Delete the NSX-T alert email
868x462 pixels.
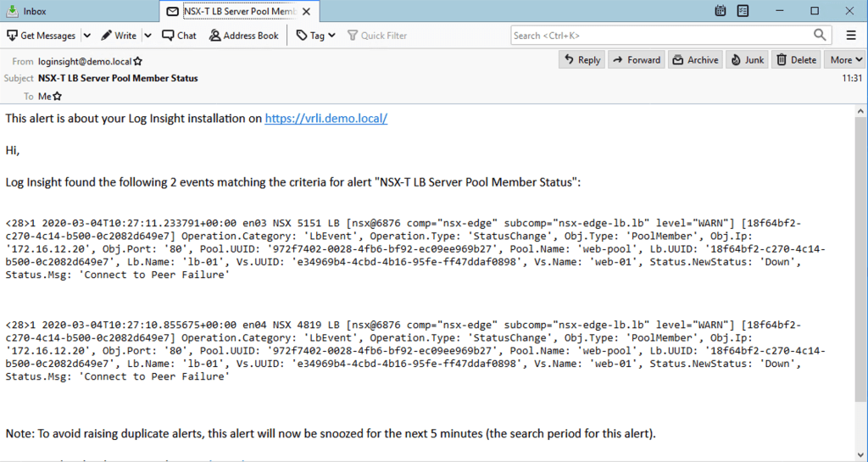click(x=796, y=60)
